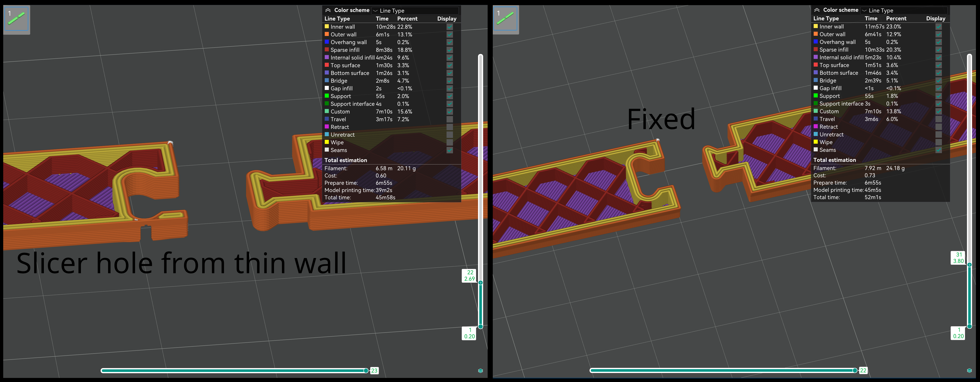Click layer stack icon in Fixed view
The height and width of the screenshot is (382, 980).
[969, 371]
